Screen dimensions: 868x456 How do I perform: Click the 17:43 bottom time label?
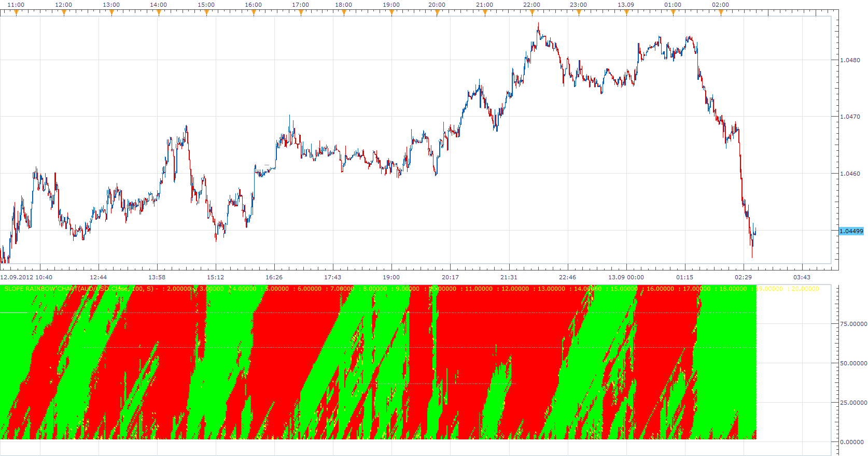pos(333,277)
